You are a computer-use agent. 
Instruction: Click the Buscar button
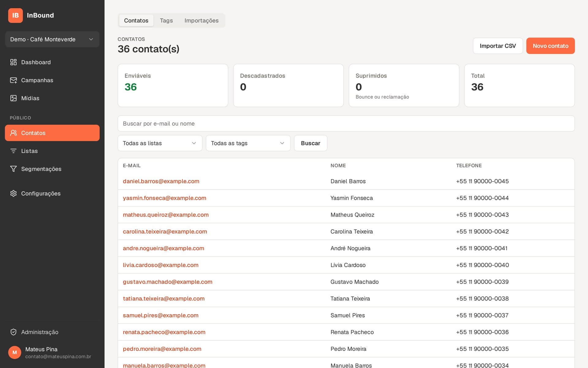[x=311, y=143]
